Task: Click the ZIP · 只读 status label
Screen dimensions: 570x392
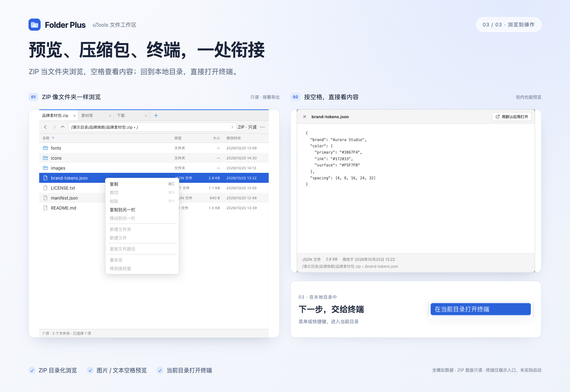Action: 247,127
